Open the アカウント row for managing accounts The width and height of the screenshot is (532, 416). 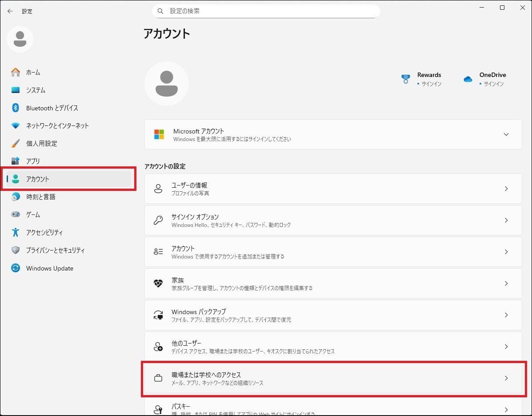tap(332, 252)
